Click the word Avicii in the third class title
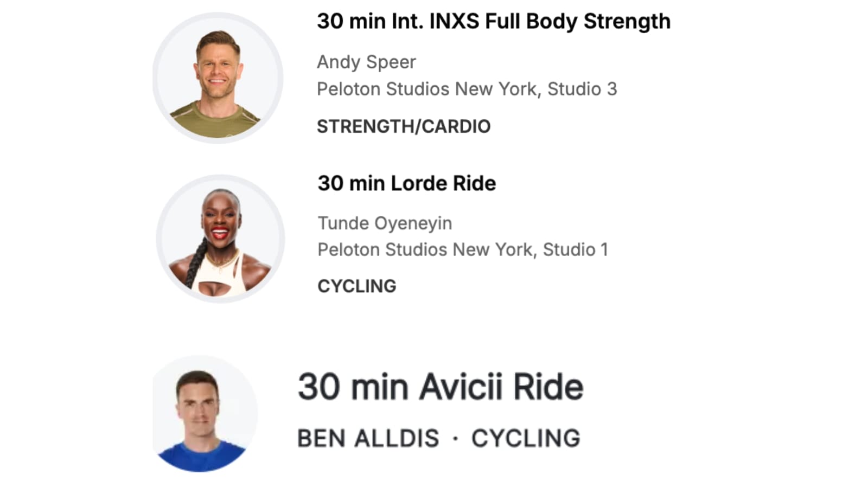The height and width of the screenshot is (488, 868). coord(461,387)
